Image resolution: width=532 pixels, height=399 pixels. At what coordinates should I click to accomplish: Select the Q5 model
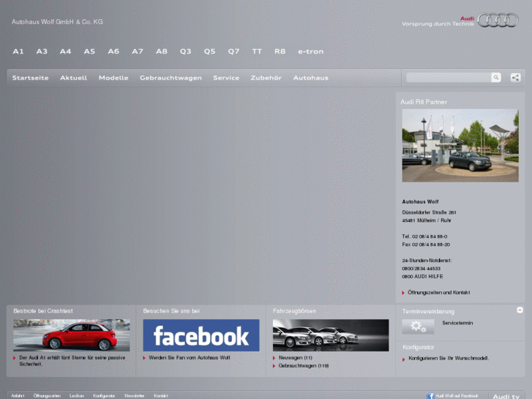tap(210, 51)
